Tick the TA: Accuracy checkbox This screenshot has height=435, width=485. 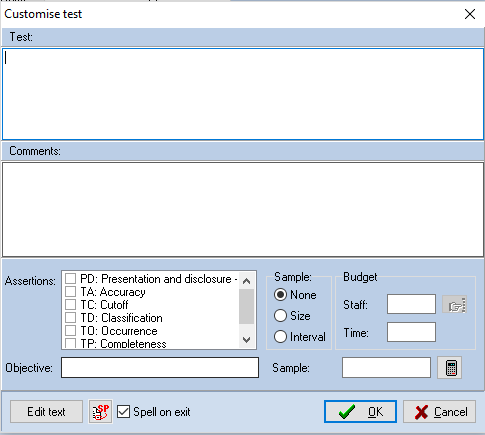click(70, 292)
